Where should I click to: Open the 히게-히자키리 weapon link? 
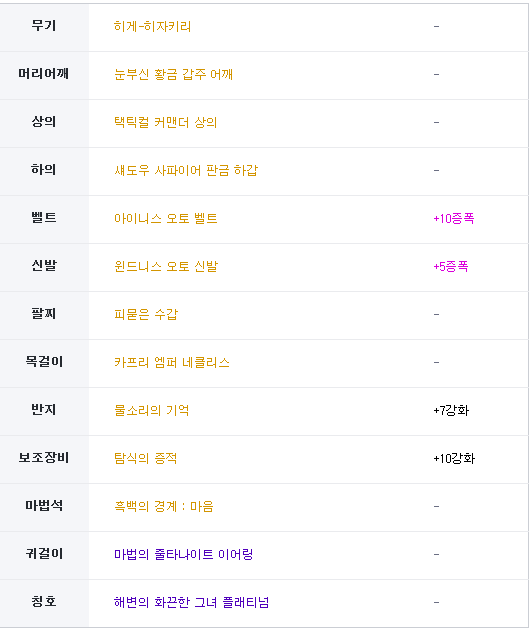point(152,26)
